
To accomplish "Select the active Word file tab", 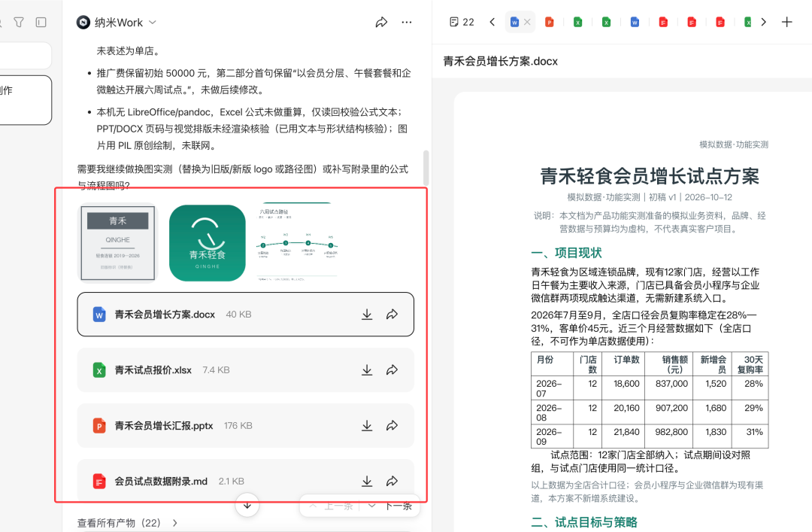I will tap(514, 22).
